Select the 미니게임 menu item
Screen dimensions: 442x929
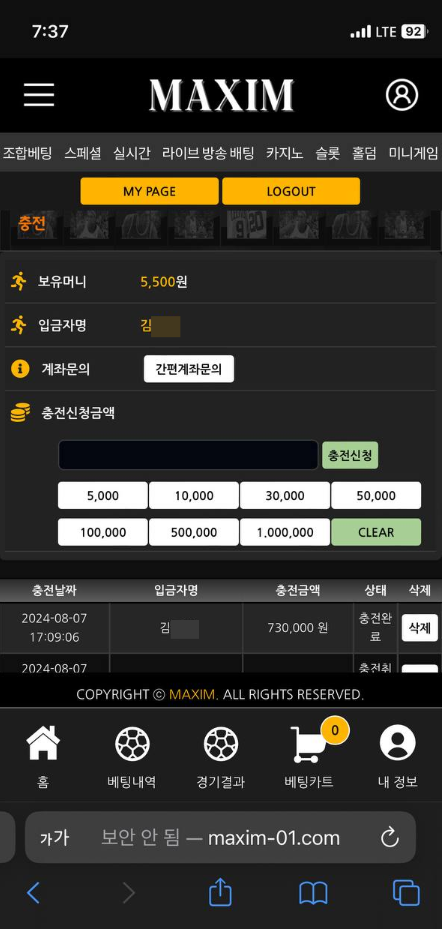click(414, 153)
